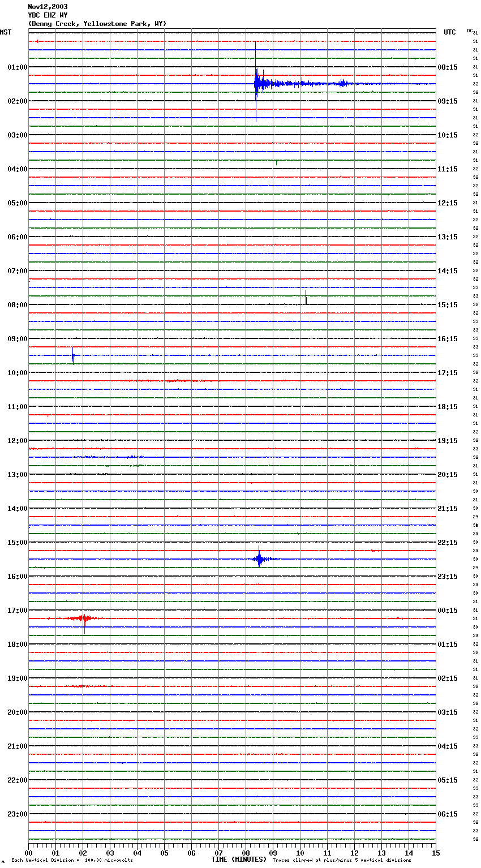Click the 22:15 UTC time label
This screenshot has width=481, height=868.
click(448, 542)
